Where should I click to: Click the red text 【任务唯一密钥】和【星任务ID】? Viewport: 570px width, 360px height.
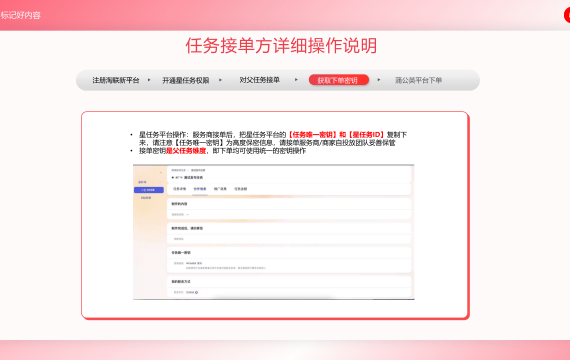[336, 135]
